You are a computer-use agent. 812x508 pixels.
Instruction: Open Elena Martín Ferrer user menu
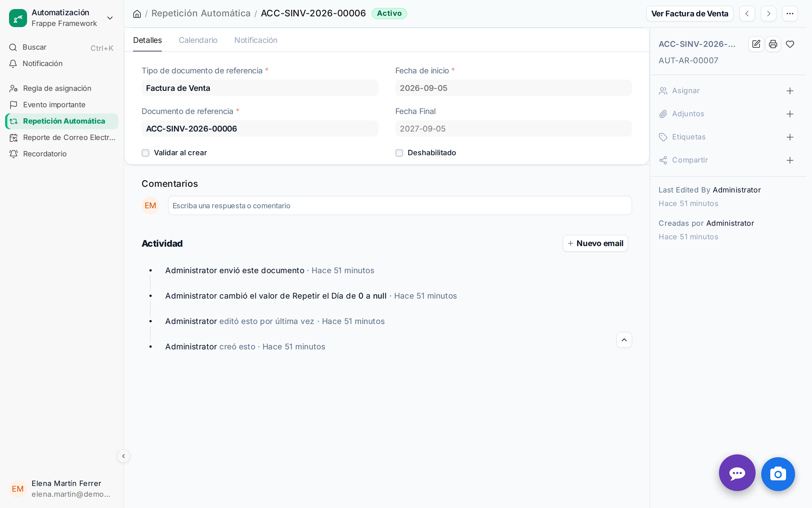[62, 489]
